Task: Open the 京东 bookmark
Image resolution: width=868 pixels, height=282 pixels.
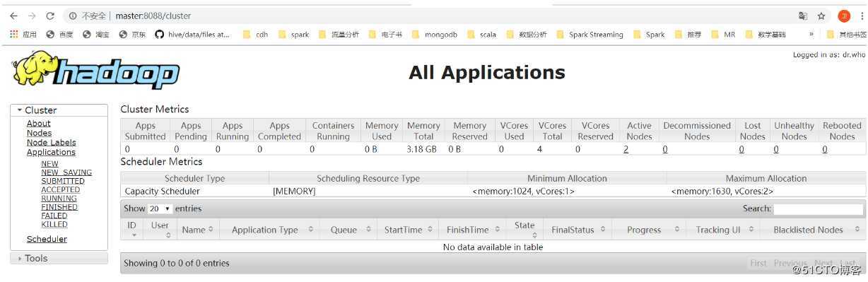Action: tap(133, 34)
